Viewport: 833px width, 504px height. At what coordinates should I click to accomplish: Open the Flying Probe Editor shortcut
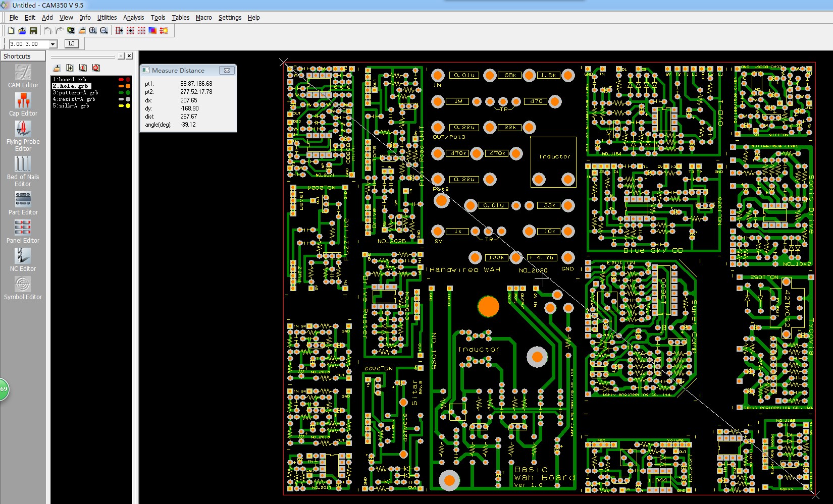tap(23, 136)
